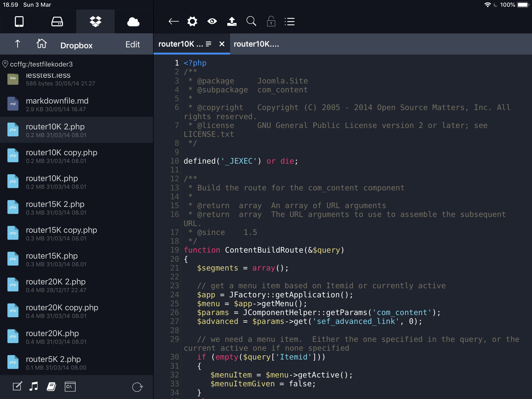
Task: Click the $segments variable on line 21
Action: [217, 268]
